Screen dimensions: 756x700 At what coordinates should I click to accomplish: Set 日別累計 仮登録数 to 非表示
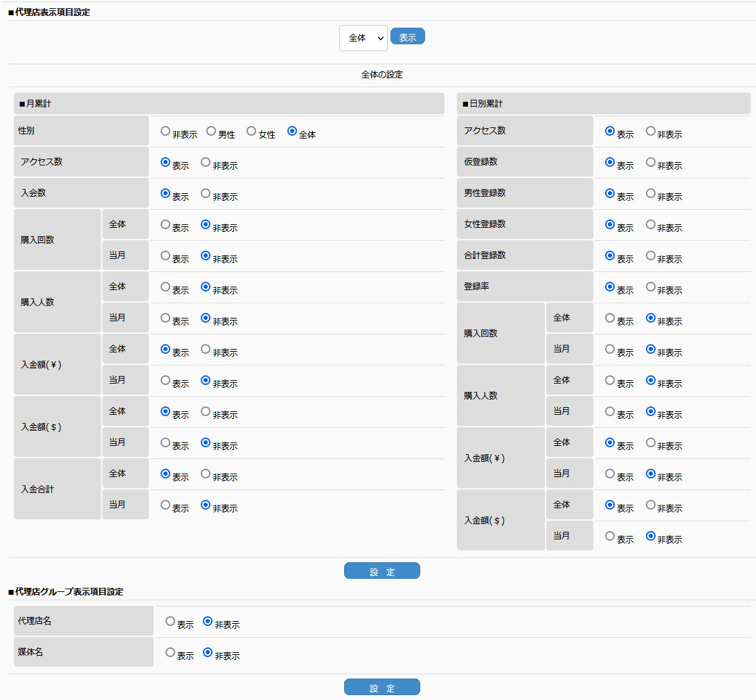click(650, 162)
